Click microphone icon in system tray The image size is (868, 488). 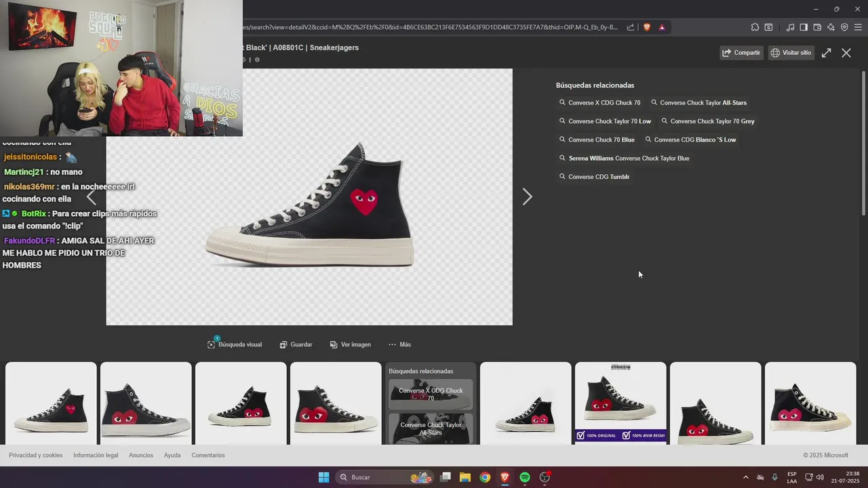tap(775, 477)
